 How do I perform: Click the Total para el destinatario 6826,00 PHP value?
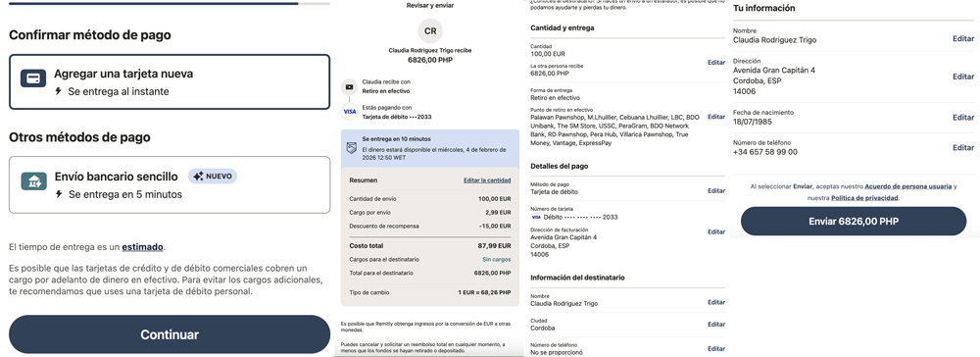click(493, 274)
